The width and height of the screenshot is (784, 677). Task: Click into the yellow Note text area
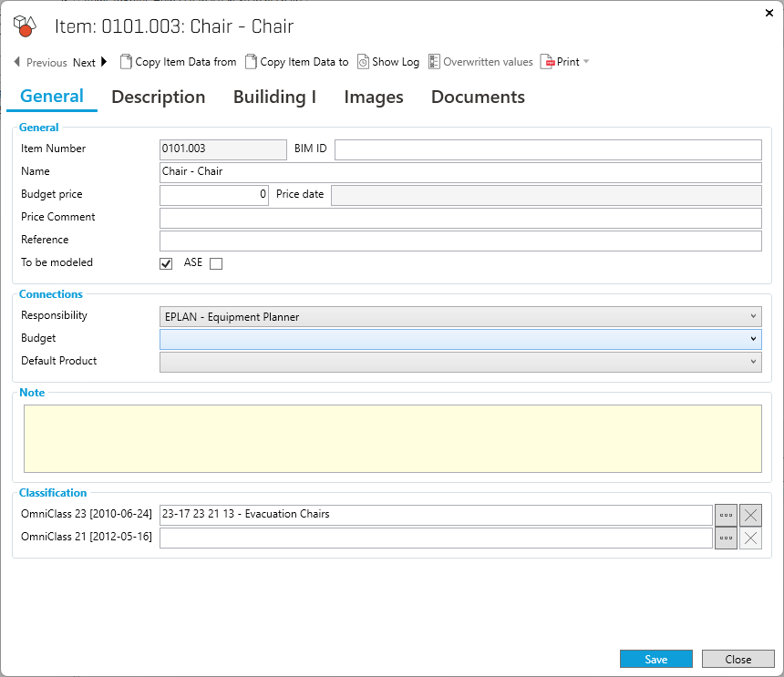coord(392,438)
